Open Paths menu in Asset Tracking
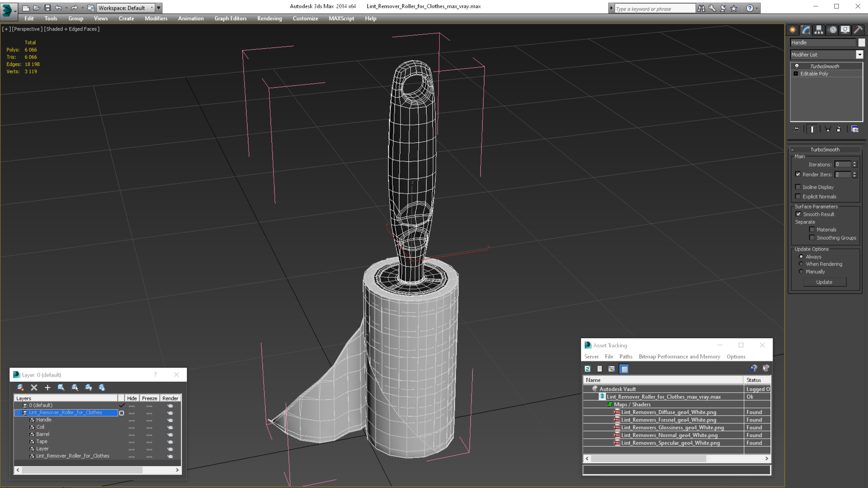868x488 pixels. coord(626,356)
